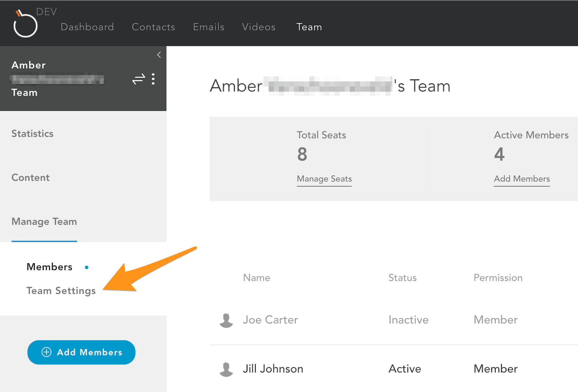Screen dimensions: 578x392
Task: Open Team Settings in the sidebar
Action: click(61, 291)
